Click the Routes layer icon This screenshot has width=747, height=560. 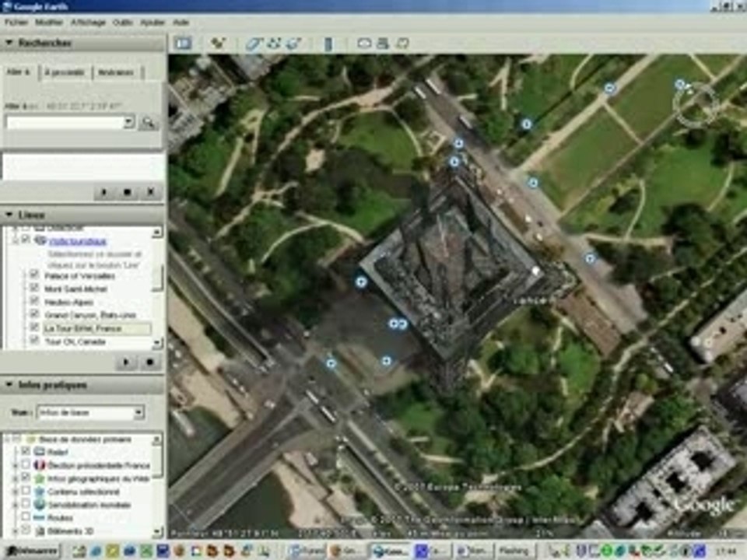click(40, 517)
